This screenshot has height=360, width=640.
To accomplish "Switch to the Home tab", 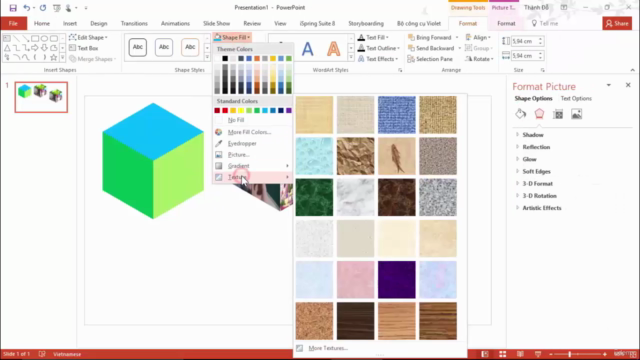I will (x=42, y=23).
